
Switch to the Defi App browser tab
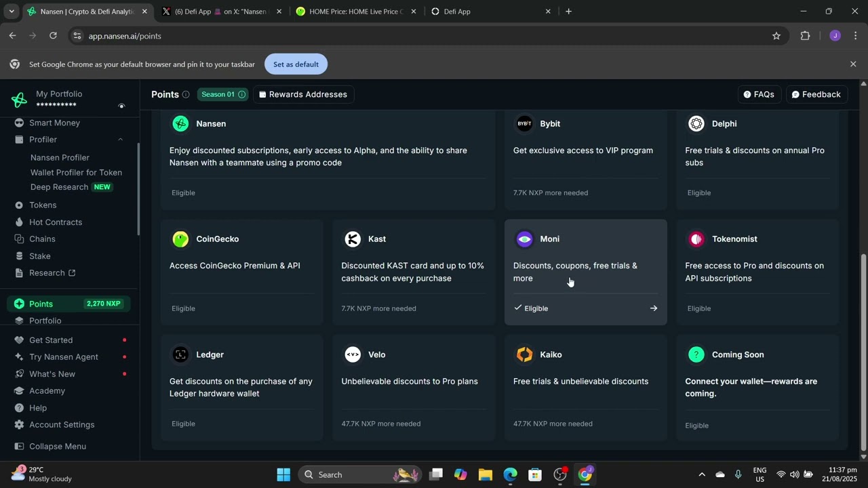tap(491, 12)
